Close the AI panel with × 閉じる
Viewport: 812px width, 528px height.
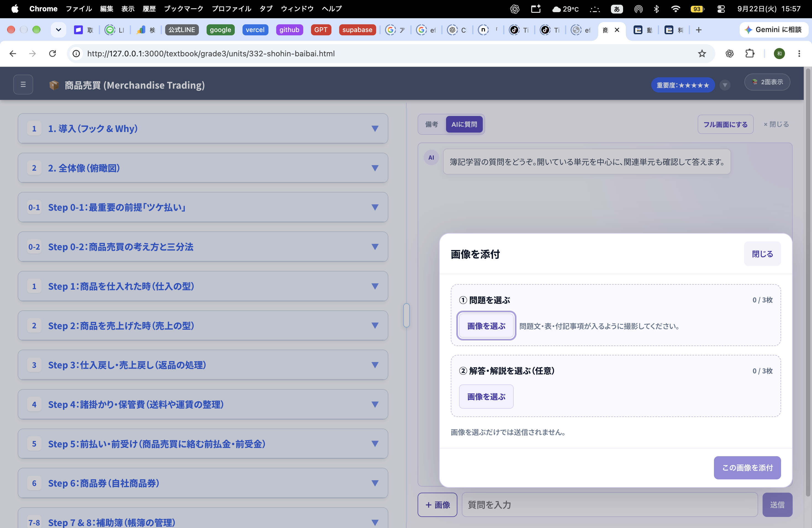pyautogui.click(x=776, y=124)
